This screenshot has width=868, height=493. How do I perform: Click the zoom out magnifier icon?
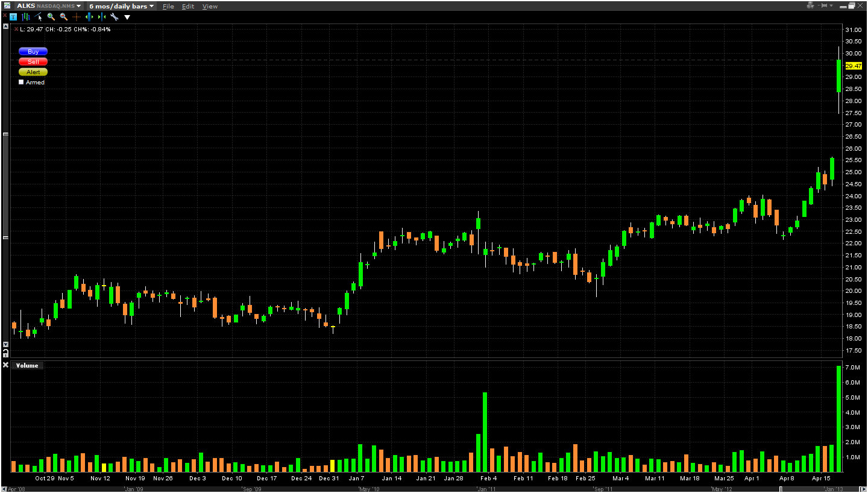[63, 17]
